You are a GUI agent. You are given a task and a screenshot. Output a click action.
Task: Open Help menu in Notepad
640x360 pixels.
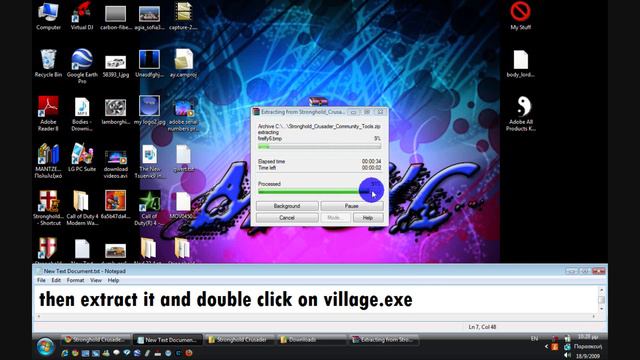coord(113,280)
